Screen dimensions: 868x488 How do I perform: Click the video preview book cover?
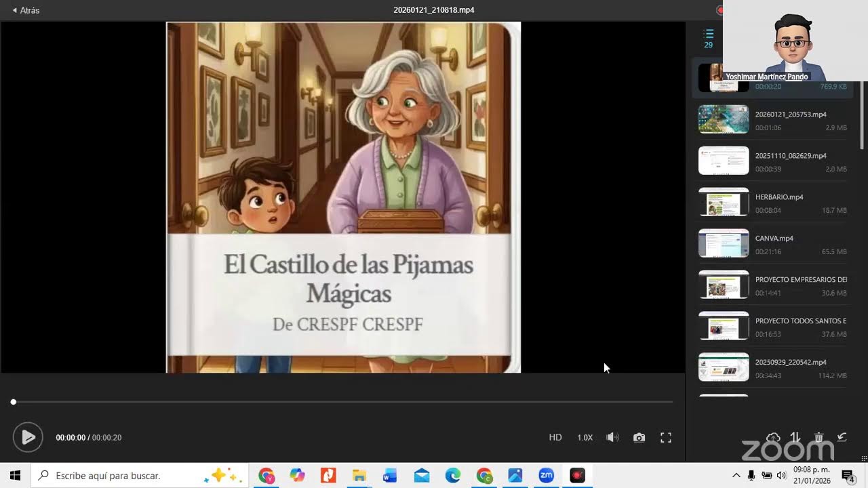[x=343, y=197]
